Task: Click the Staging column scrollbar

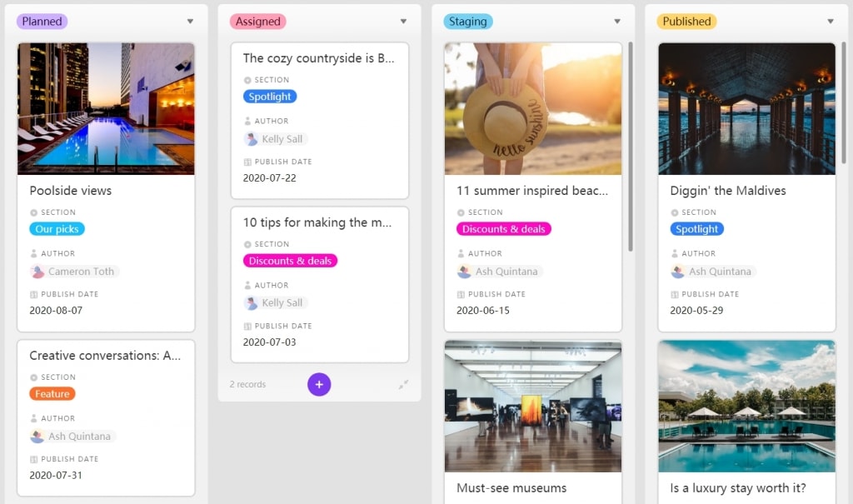Action: tap(631, 147)
